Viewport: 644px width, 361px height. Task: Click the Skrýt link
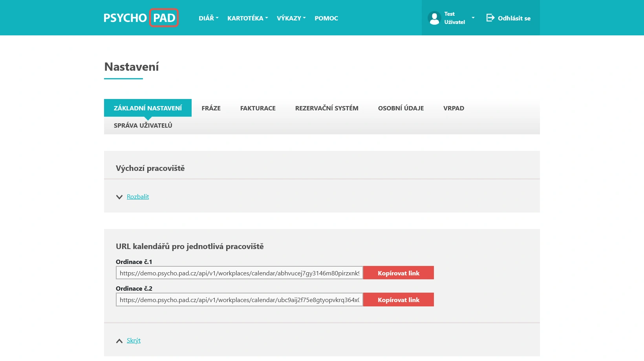(134, 341)
